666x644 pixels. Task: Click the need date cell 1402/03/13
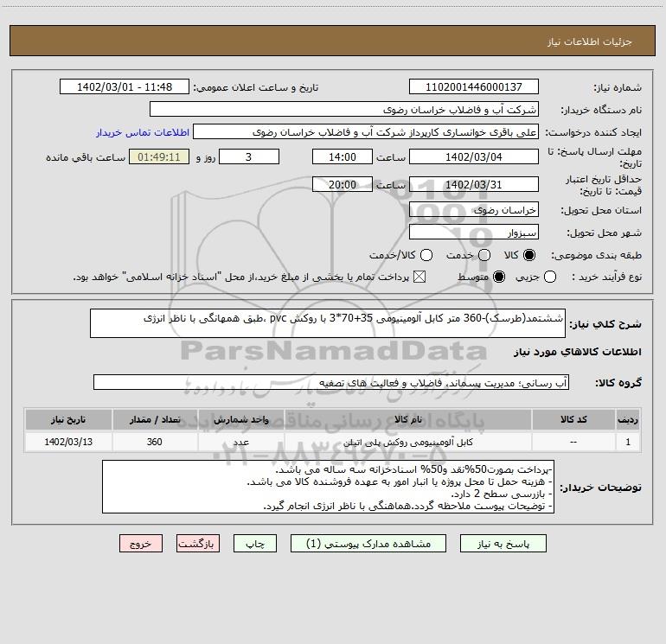click(68, 442)
